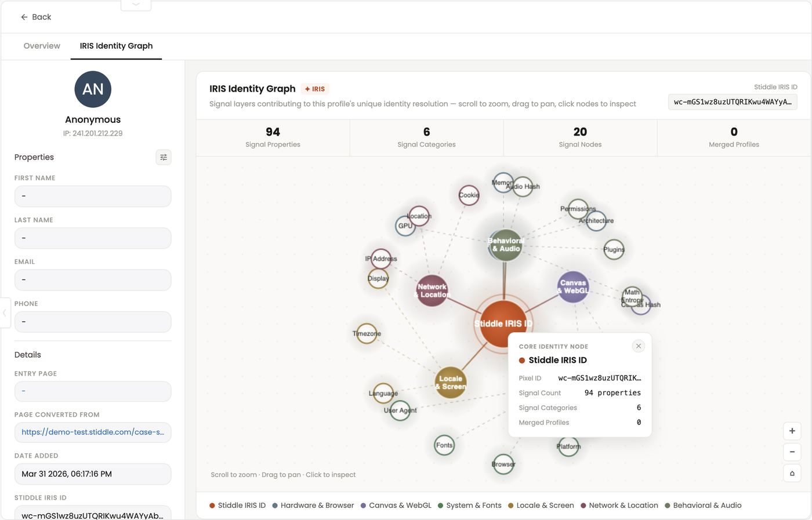Click the Location node
This screenshot has width=812, height=520.
[419, 216]
